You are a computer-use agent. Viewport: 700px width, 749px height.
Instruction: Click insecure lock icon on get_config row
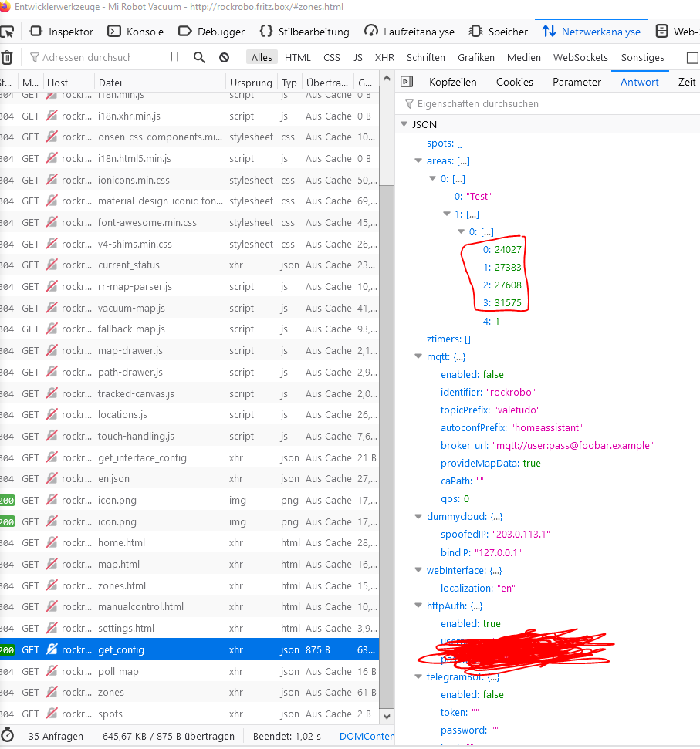click(x=52, y=649)
